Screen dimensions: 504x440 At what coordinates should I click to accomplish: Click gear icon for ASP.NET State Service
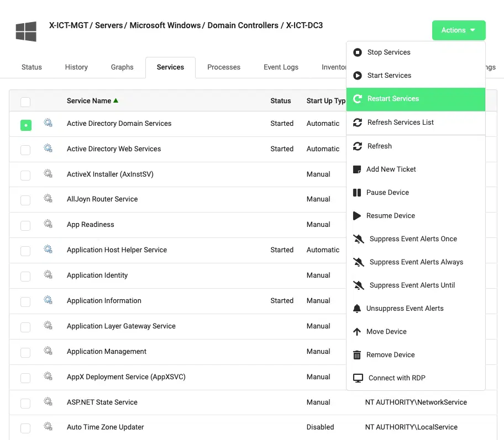point(48,401)
